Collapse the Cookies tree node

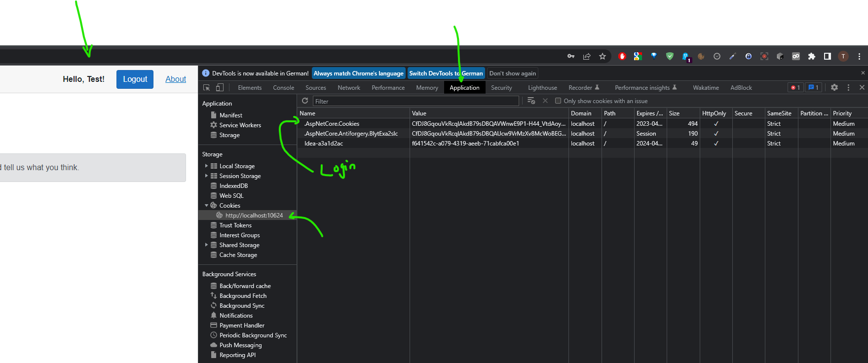(206, 206)
